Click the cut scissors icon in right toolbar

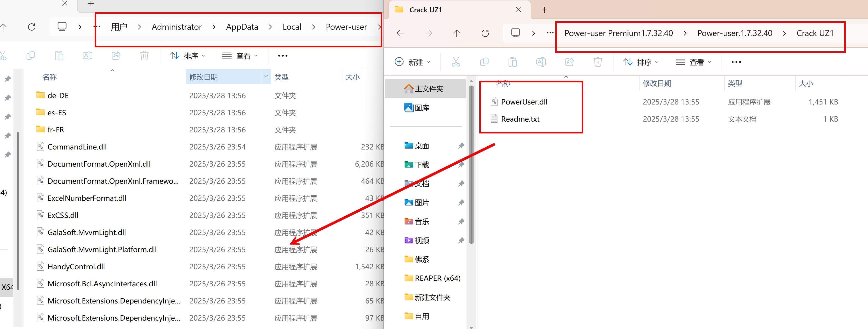[x=456, y=62]
